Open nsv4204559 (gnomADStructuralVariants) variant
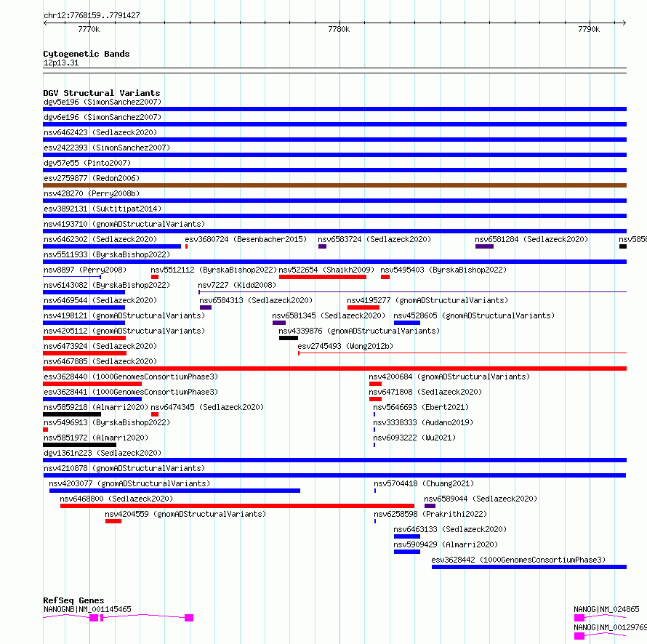Viewport: 647px width, 644px height. 185,514
